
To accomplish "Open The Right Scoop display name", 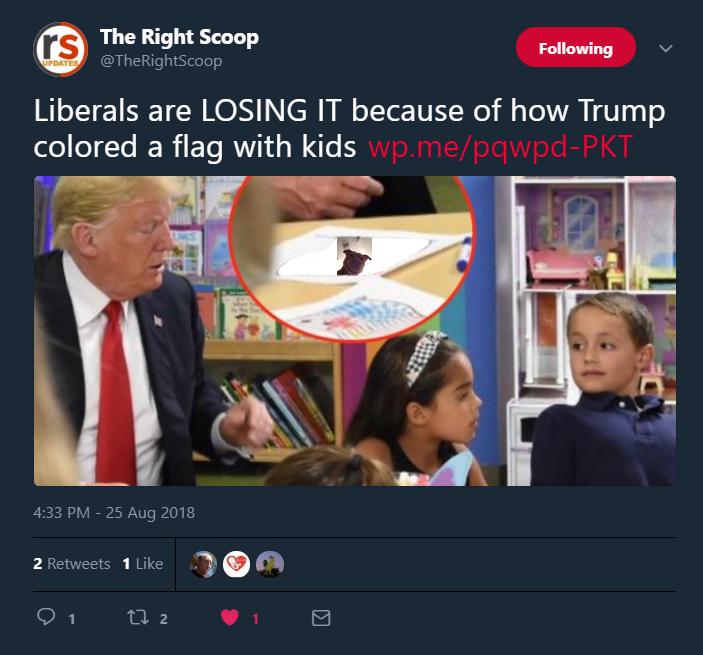I will pos(179,37).
